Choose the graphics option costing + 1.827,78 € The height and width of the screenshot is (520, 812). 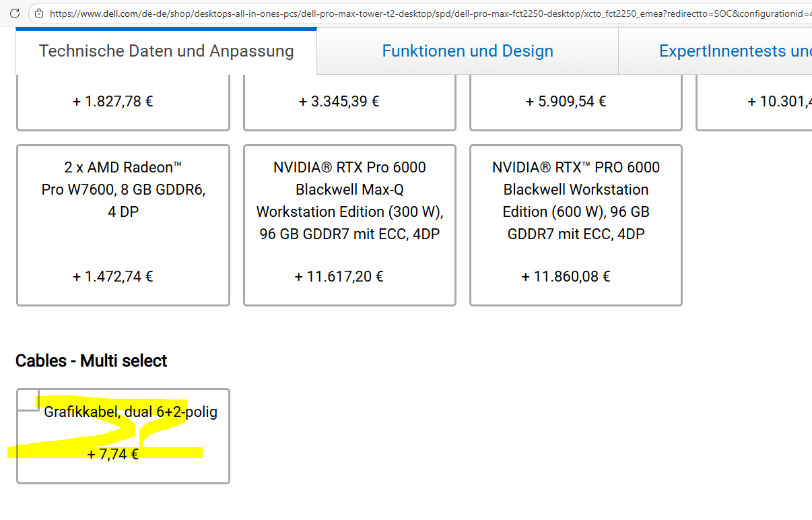[x=123, y=102]
